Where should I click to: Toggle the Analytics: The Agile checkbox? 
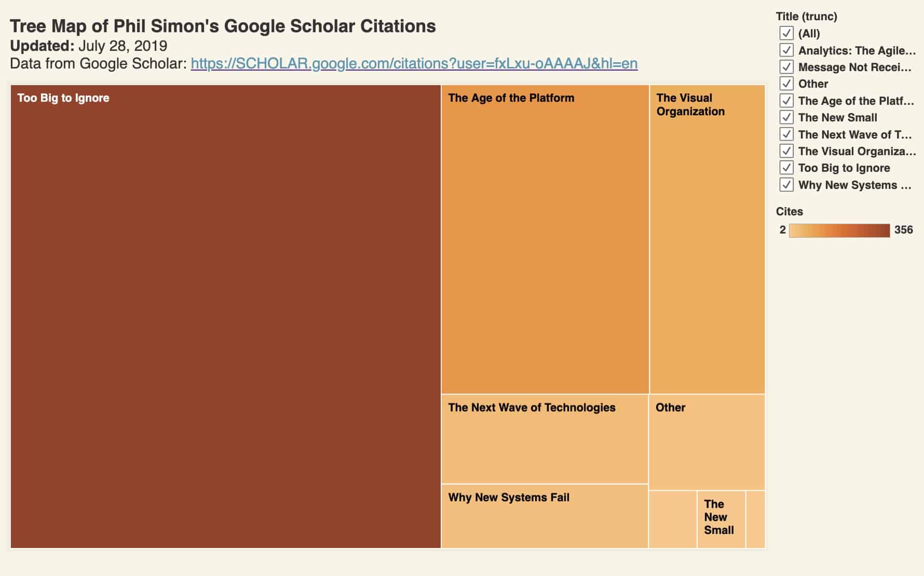(786, 50)
